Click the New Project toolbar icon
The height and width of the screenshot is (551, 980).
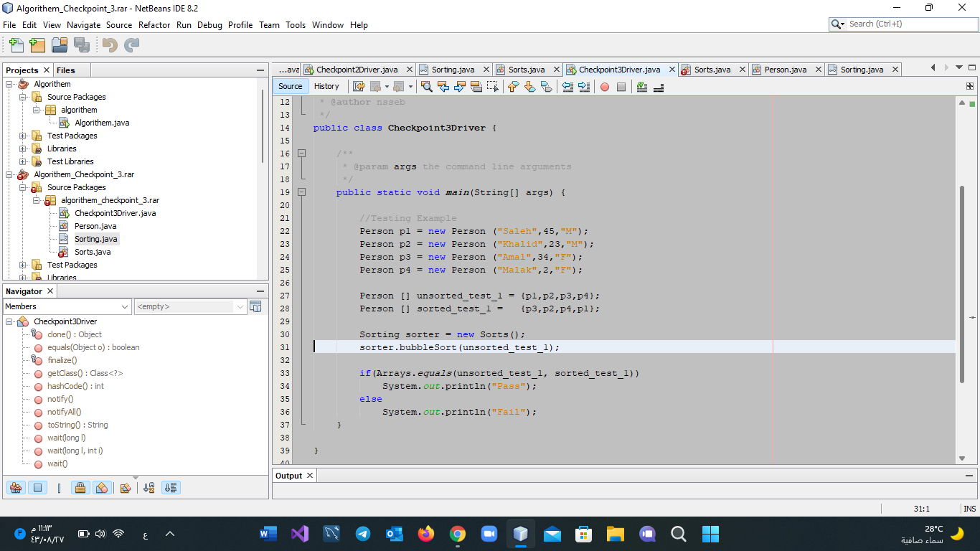tap(37, 45)
